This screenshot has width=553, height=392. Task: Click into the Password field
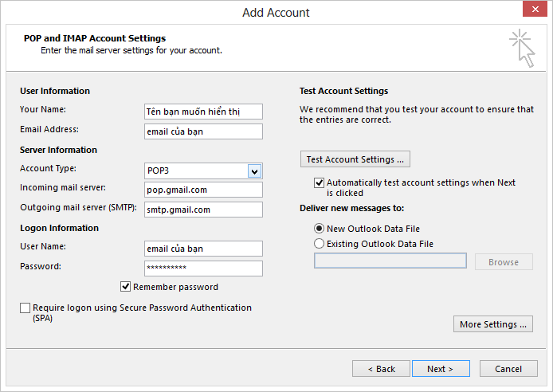pos(203,269)
